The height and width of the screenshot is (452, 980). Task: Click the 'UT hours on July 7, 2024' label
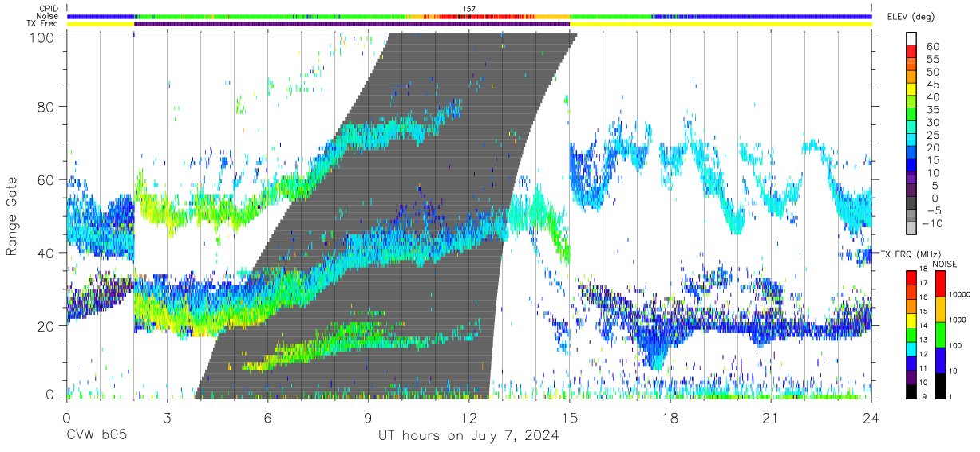point(468,436)
